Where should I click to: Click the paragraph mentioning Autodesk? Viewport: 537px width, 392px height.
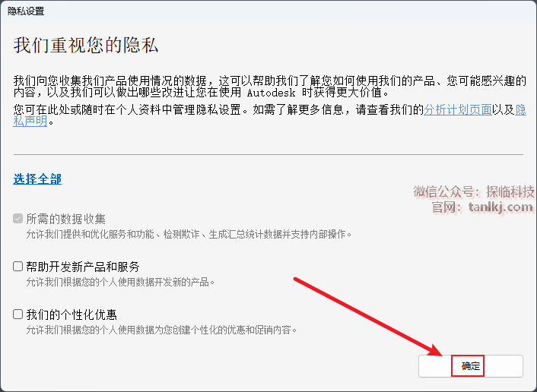click(x=269, y=87)
